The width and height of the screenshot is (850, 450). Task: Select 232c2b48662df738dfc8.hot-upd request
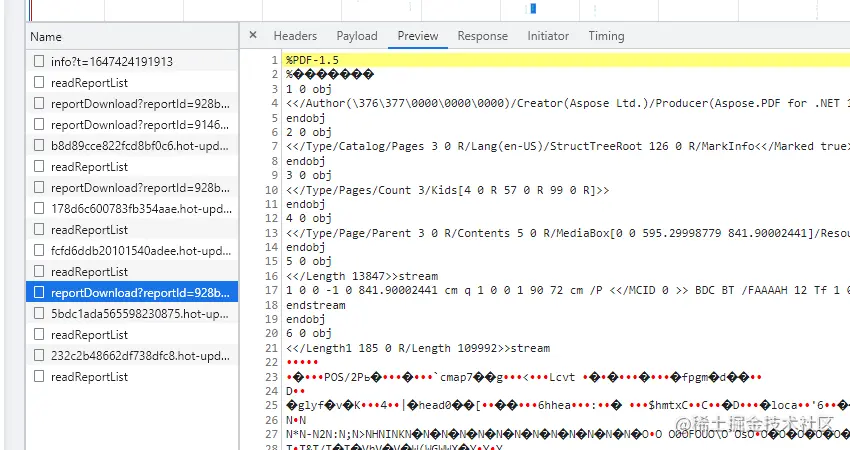tap(140, 356)
